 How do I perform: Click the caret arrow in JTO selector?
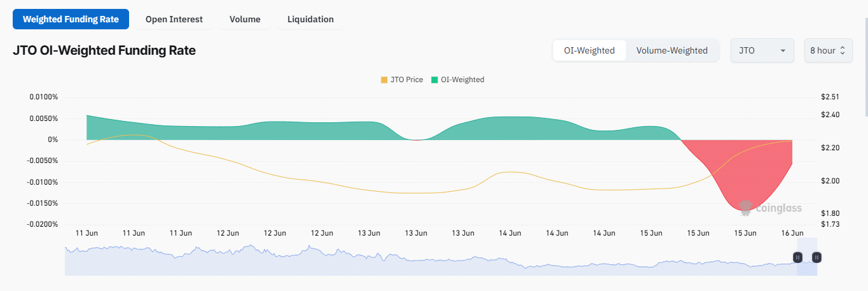click(x=783, y=50)
